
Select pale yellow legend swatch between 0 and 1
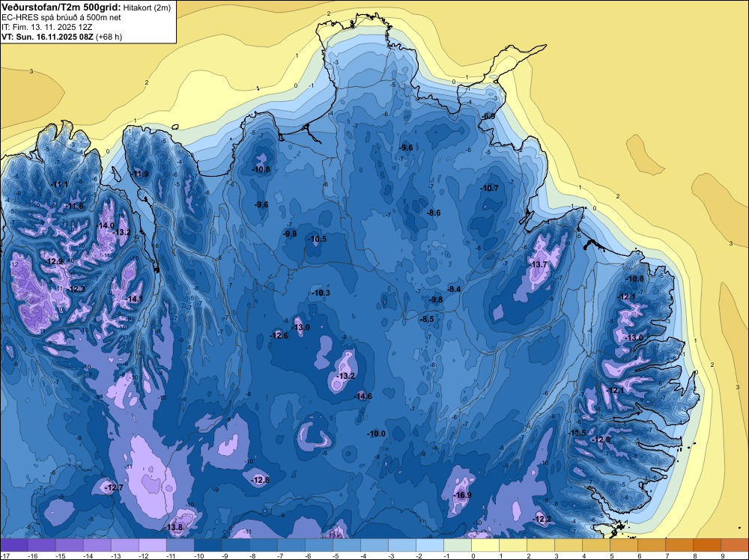485,545
